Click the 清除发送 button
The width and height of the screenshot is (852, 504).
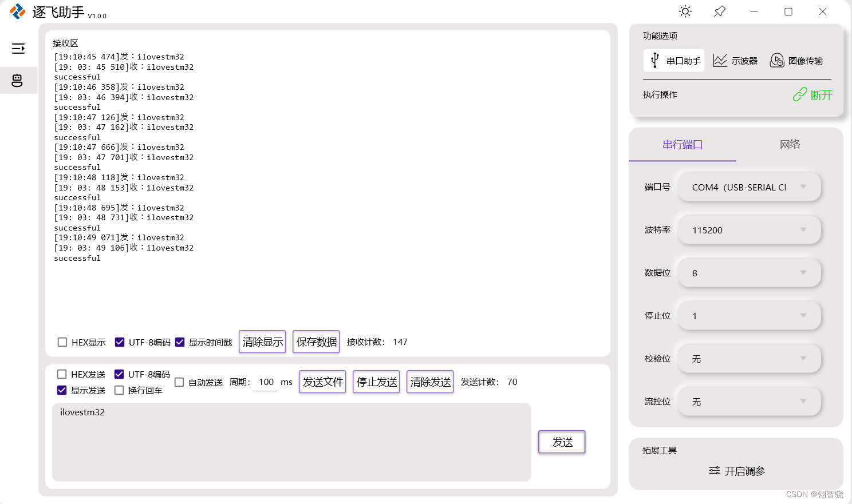(x=430, y=382)
